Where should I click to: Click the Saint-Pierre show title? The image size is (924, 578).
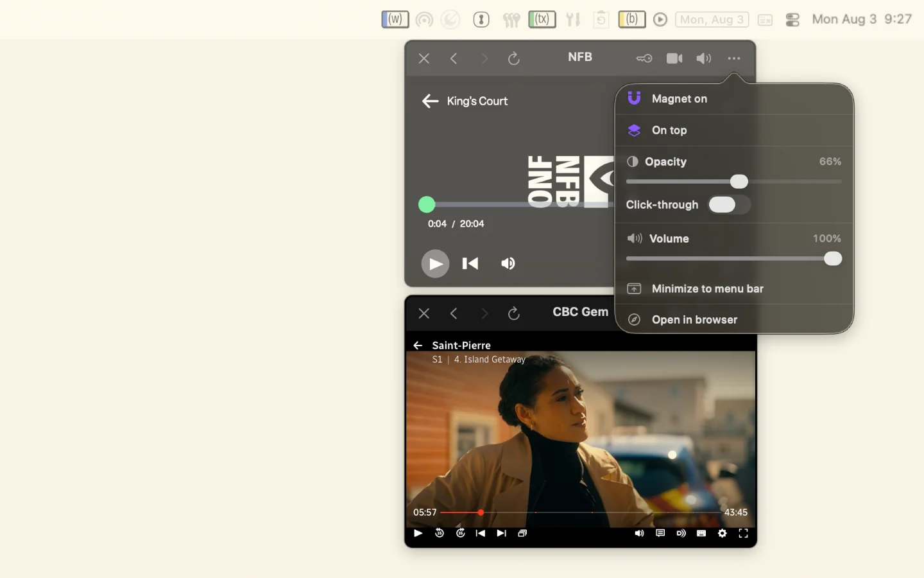pyautogui.click(x=461, y=346)
